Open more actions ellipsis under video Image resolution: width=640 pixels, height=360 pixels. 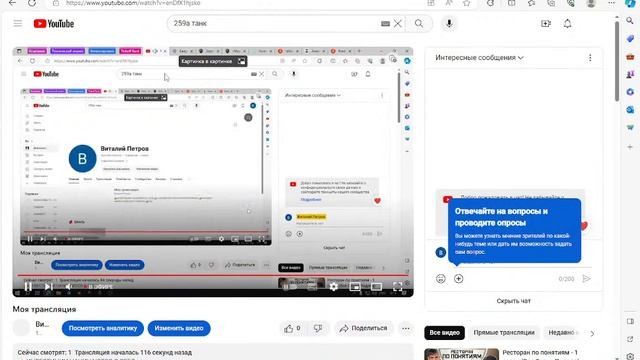pos(405,328)
